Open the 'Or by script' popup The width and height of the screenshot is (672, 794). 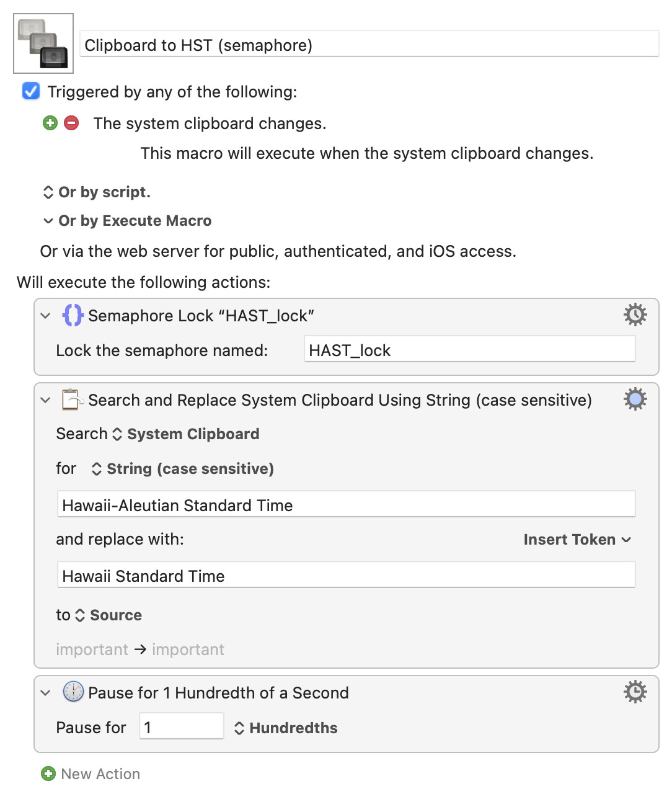(97, 192)
